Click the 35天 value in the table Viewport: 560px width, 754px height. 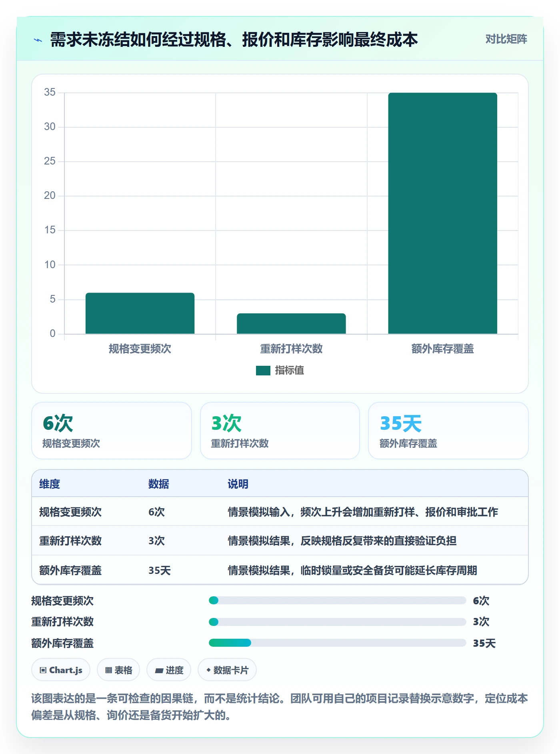tap(160, 570)
